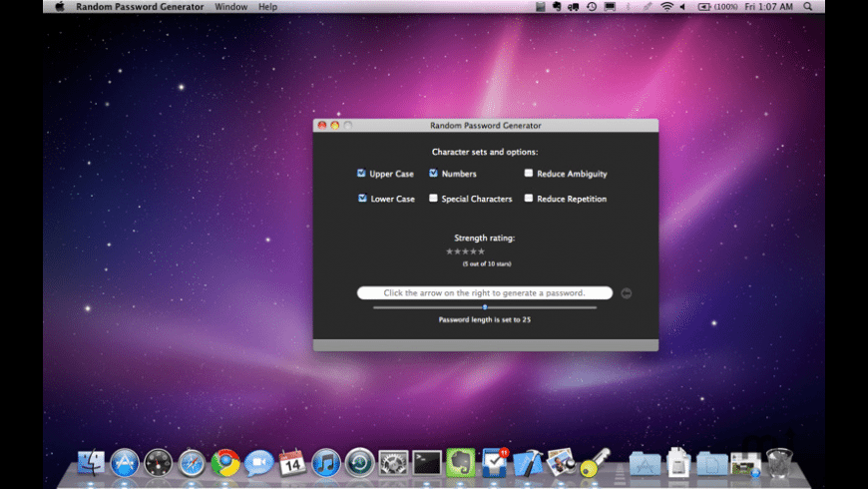The height and width of the screenshot is (489, 868).
Task: Open the Trash in the dock
Action: coord(779,462)
